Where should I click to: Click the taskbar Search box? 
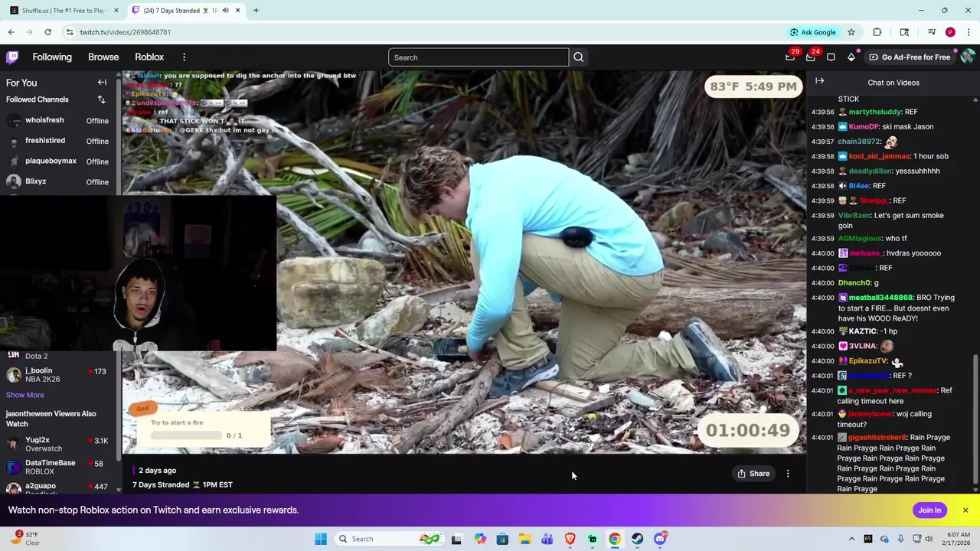(x=387, y=539)
